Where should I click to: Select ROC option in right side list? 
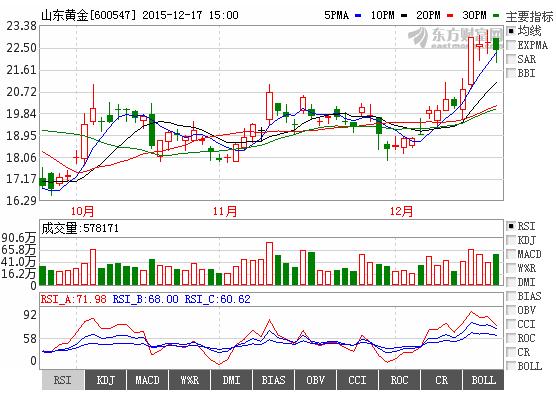click(511, 338)
